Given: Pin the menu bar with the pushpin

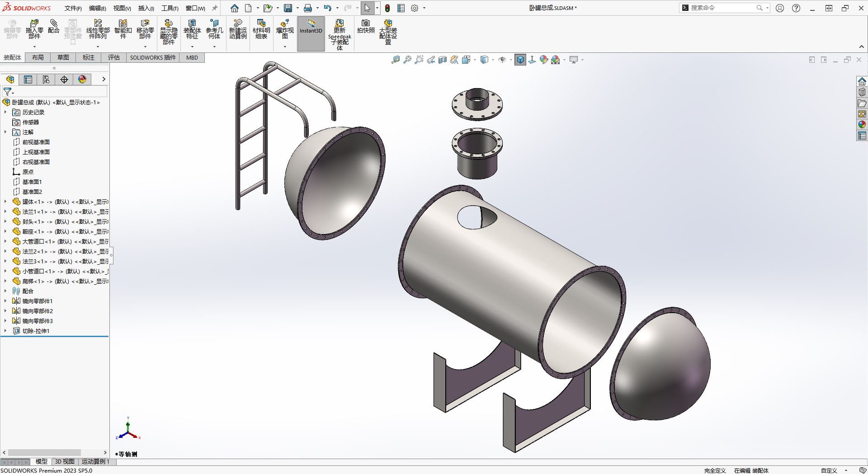Looking at the screenshot, I should 215,8.
